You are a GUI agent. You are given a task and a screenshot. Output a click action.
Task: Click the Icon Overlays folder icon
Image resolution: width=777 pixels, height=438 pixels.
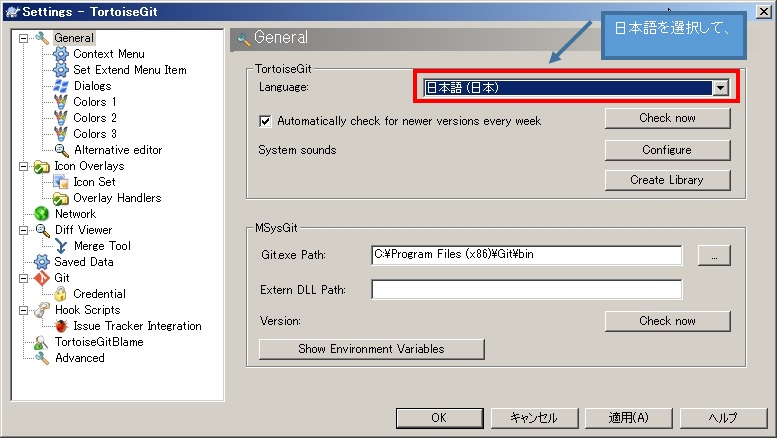click(x=42, y=166)
